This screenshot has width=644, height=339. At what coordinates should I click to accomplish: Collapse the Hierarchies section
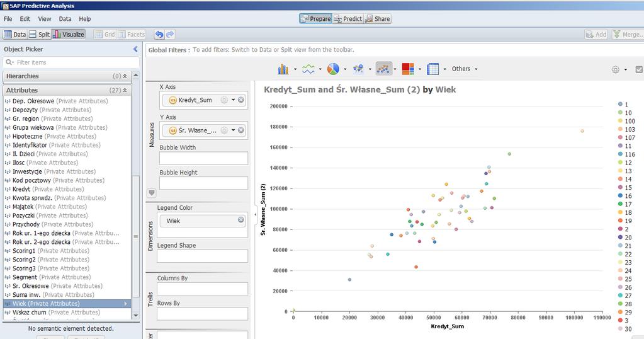125,76
